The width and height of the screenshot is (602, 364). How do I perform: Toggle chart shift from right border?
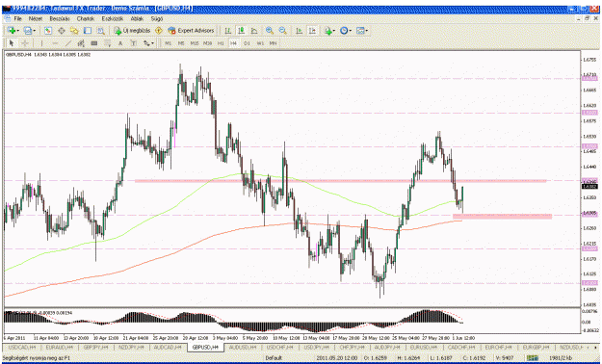[x=312, y=31]
